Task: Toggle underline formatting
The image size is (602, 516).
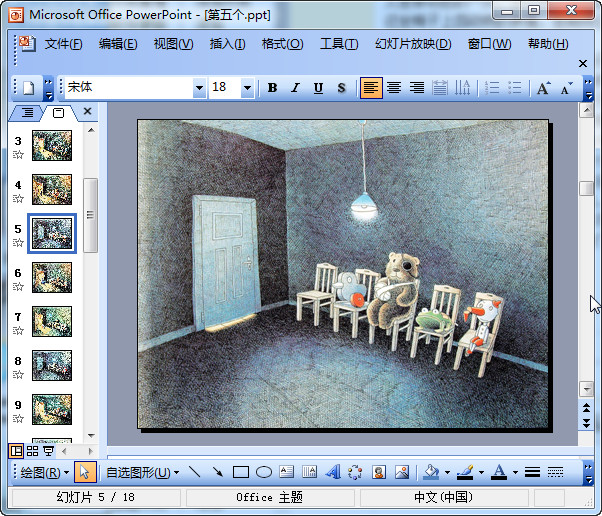Action: (x=318, y=88)
